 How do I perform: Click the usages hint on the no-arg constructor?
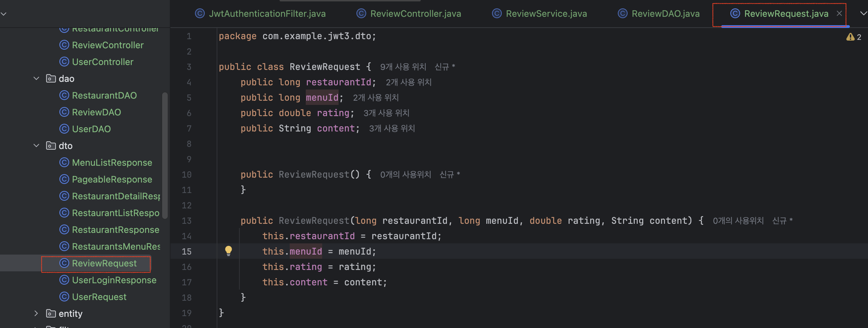pyautogui.click(x=406, y=174)
